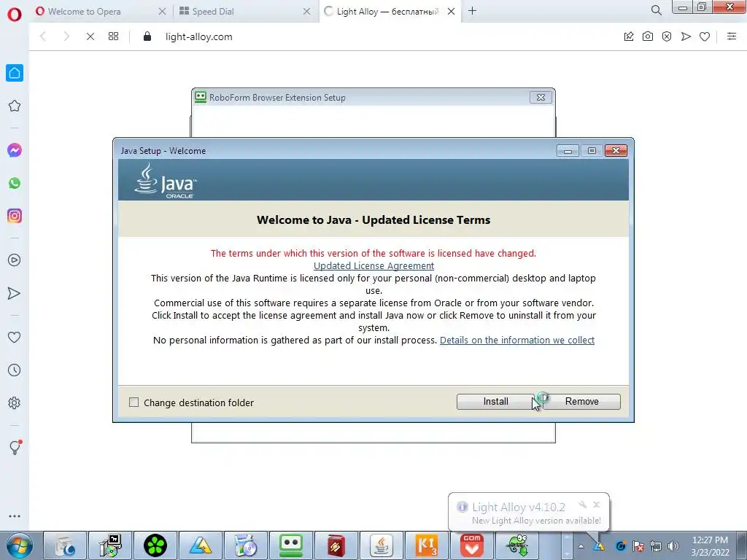Open a new tab with plus button
The height and width of the screenshot is (560, 747).
472,11
